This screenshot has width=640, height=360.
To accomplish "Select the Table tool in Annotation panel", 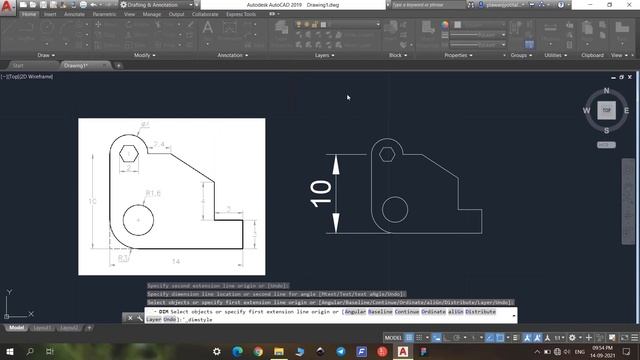I will point(230,28).
